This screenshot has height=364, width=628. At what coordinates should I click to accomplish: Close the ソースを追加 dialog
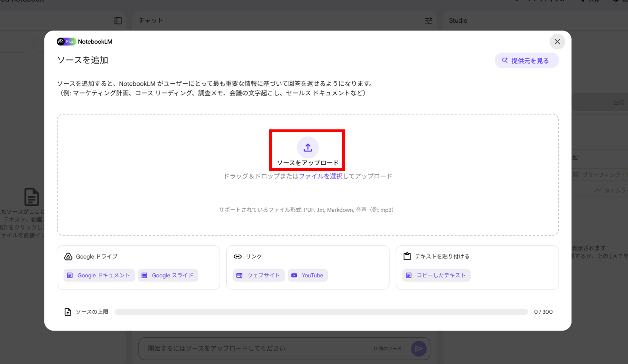tap(557, 42)
